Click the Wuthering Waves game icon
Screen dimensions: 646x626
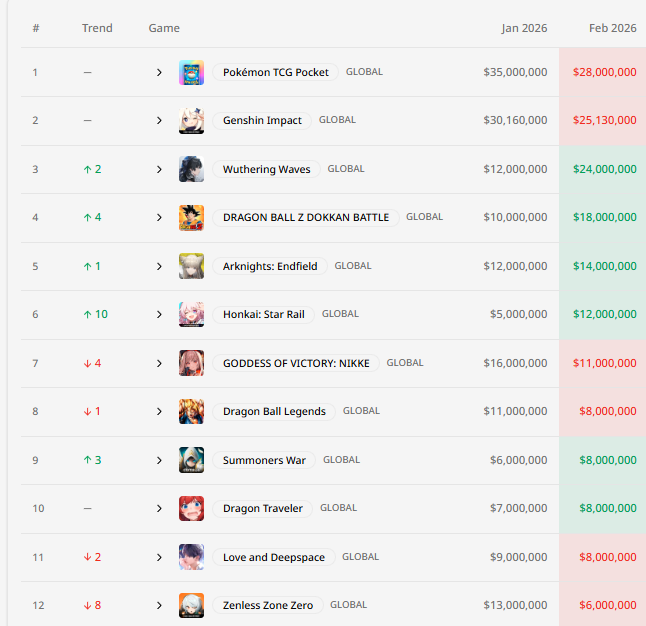click(x=191, y=169)
